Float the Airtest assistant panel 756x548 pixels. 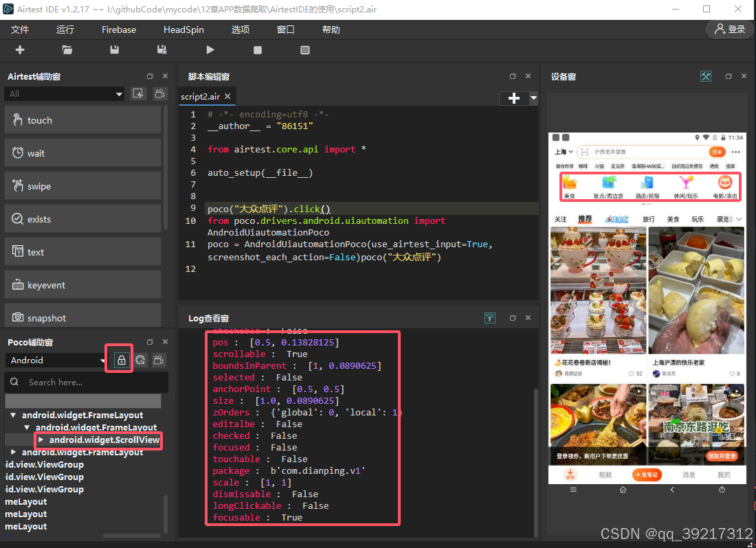(150, 76)
